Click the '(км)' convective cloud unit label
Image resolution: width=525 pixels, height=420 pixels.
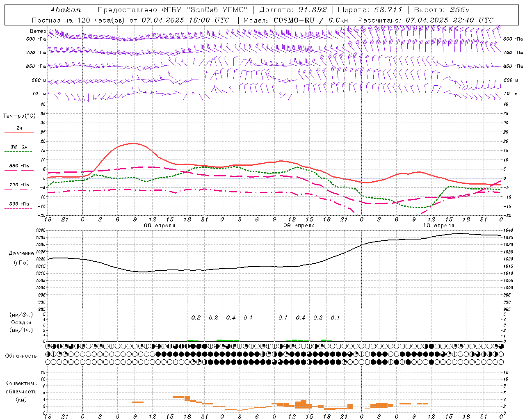tap(21, 399)
